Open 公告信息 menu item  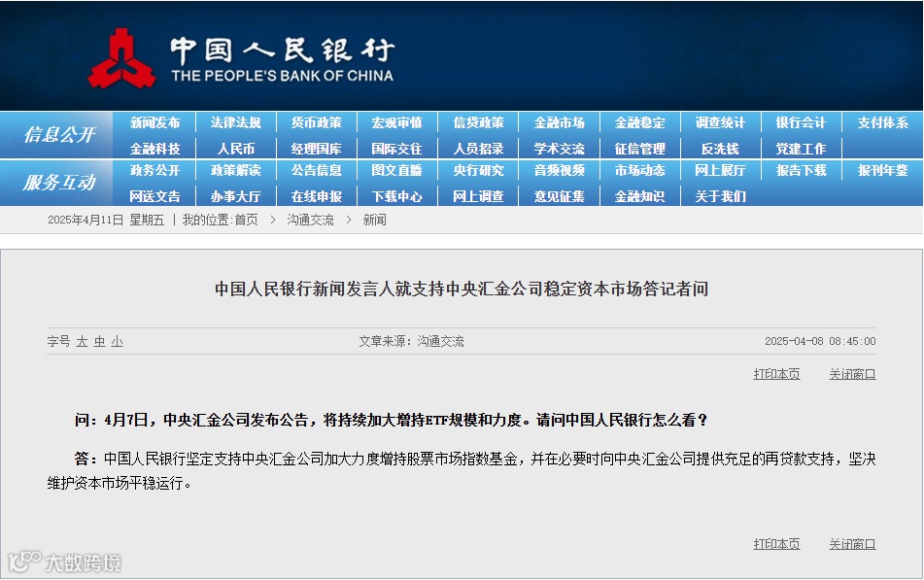317,170
